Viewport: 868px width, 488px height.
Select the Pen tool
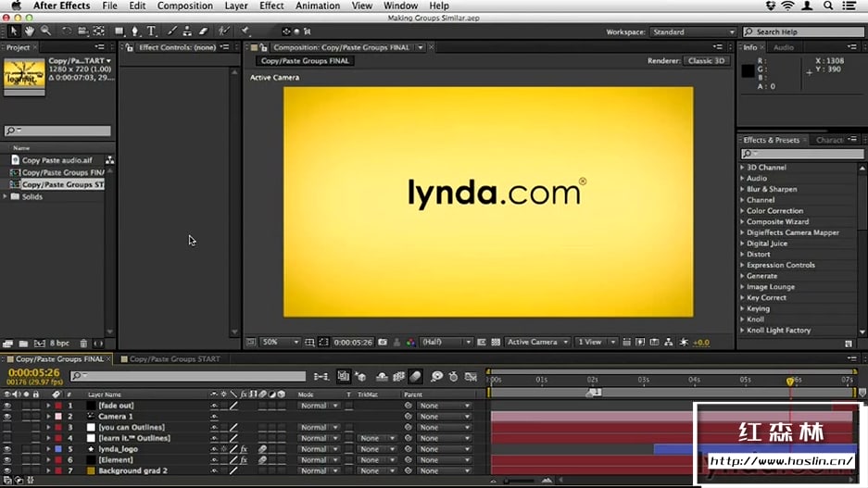click(x=135, y=31)
